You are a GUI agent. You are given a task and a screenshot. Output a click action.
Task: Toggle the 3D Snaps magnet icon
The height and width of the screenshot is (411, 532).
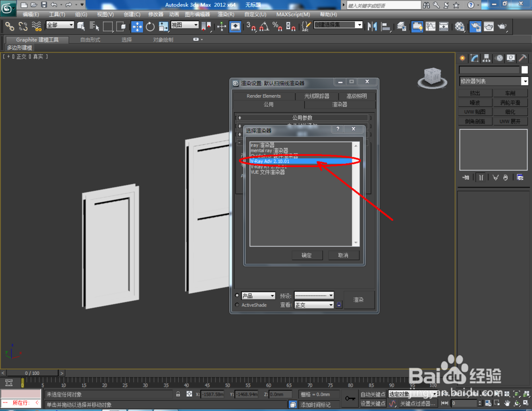(x=252, y=26)
